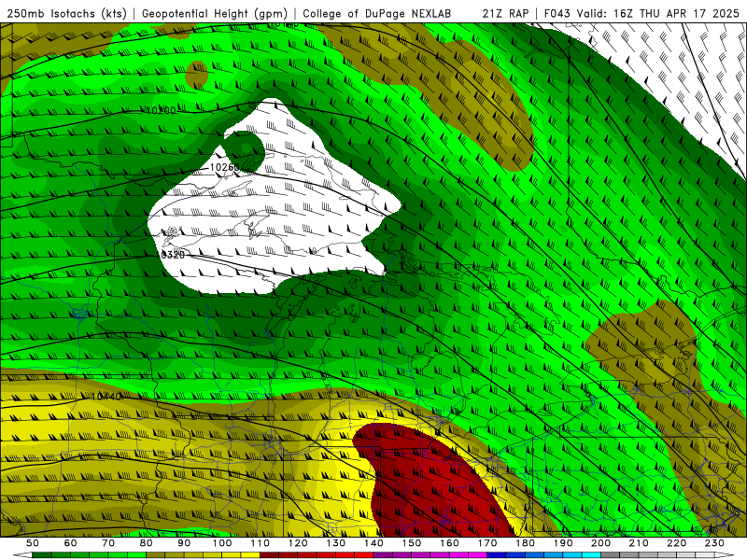The width and height of the screenshot is (747, 560).
Task: Click the 150 kts legend value
Action: pos(412,543)
